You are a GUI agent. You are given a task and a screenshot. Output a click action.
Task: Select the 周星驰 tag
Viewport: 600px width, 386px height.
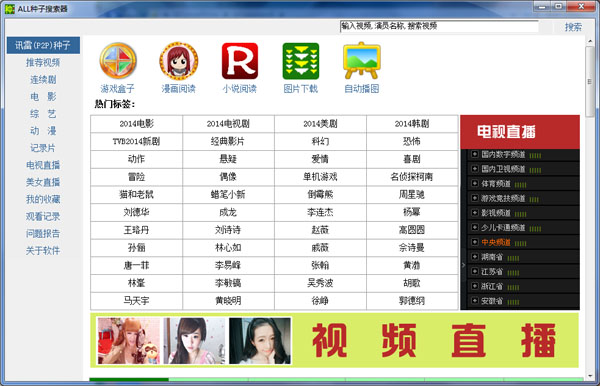tap(412, 194)
